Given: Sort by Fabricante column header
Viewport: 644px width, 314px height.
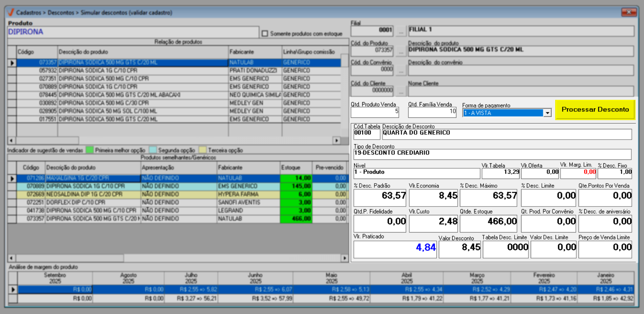Looking at the screenshot, I should pos(255,52).
